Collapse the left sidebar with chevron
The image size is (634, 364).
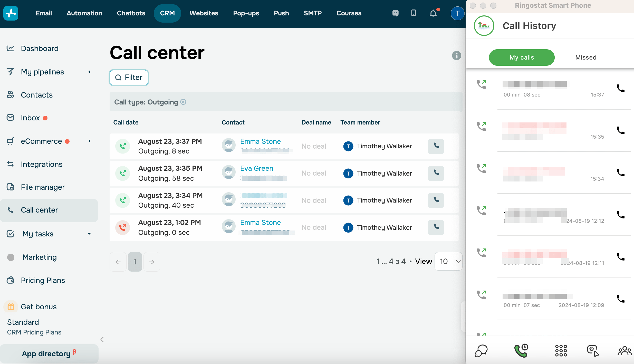point(102,340)
